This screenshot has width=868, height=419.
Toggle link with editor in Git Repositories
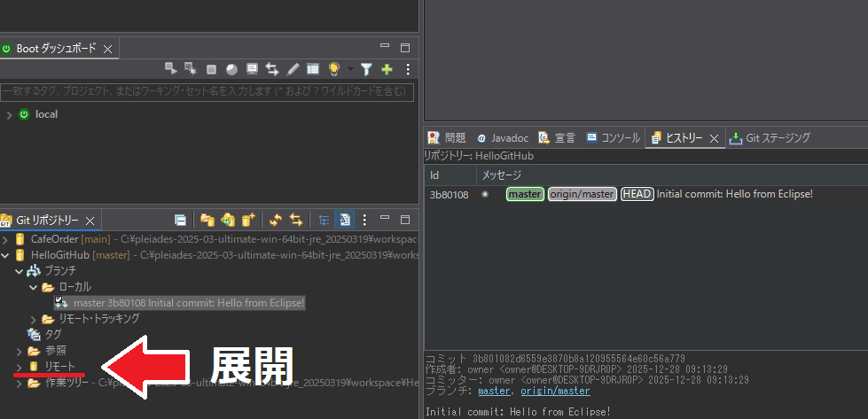[296, 220]
